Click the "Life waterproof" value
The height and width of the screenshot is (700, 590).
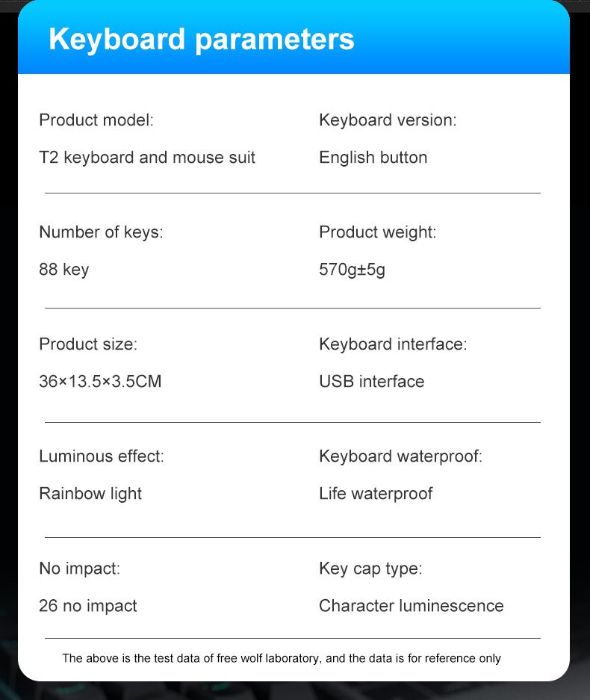click(376, 494)
